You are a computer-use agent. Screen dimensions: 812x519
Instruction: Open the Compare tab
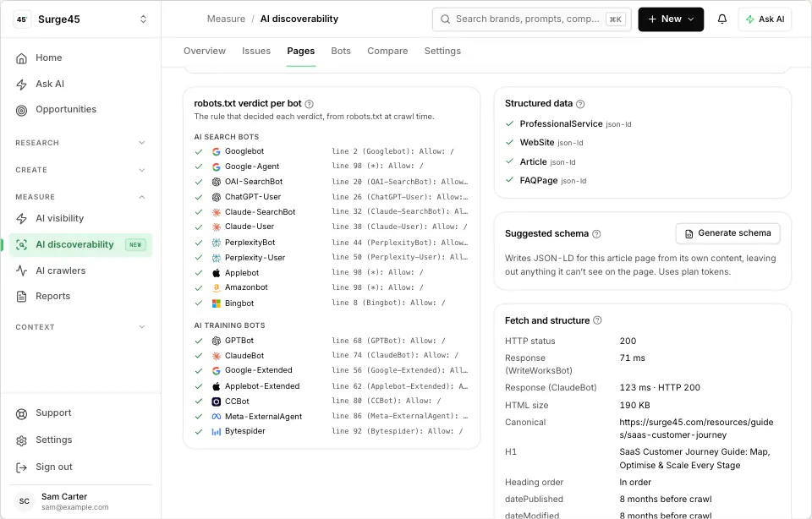coord(387,51)
